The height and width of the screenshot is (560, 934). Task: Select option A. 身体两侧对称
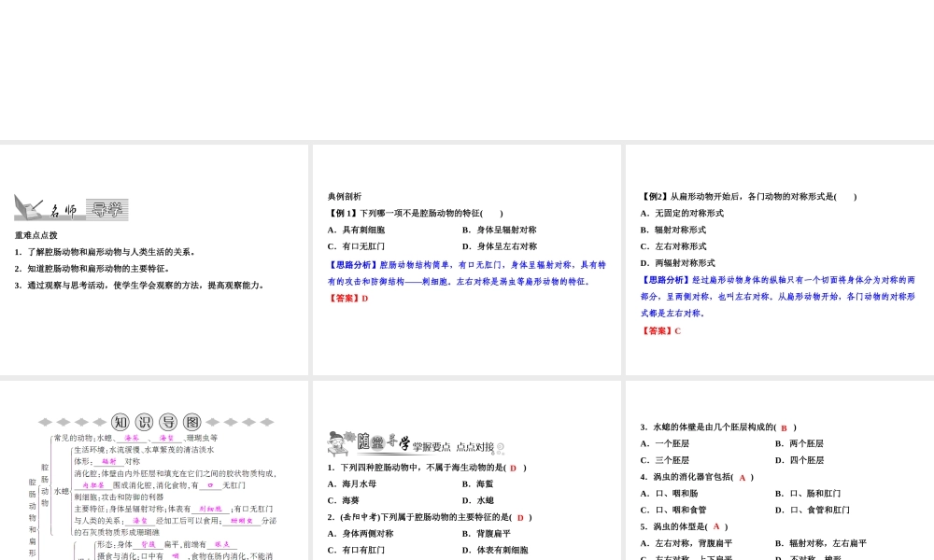coord(361,534)
